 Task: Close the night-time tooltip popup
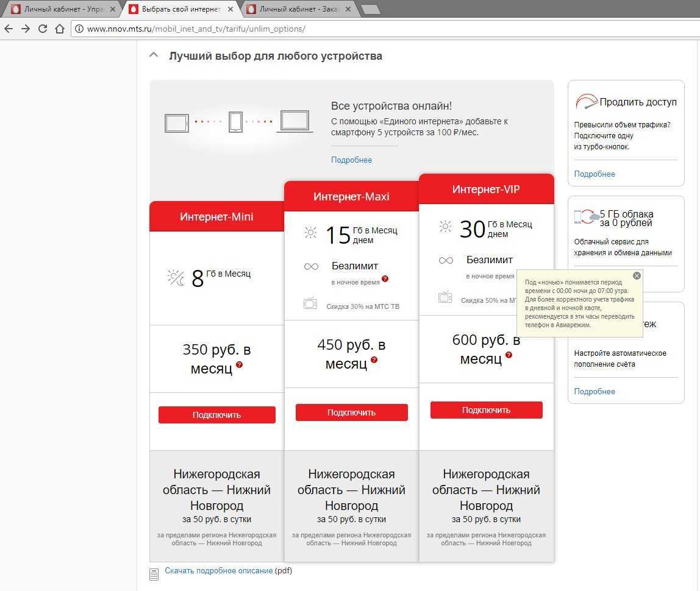[x=637, y=275]
